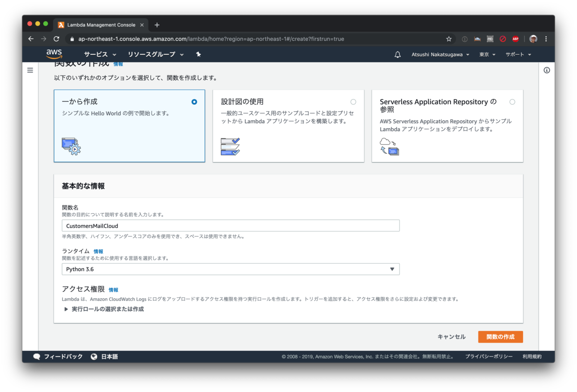Image resolution: width=577 pixels, height=392 pixels.
Task: Click the browser back arrow
Action: click(31, 39)
